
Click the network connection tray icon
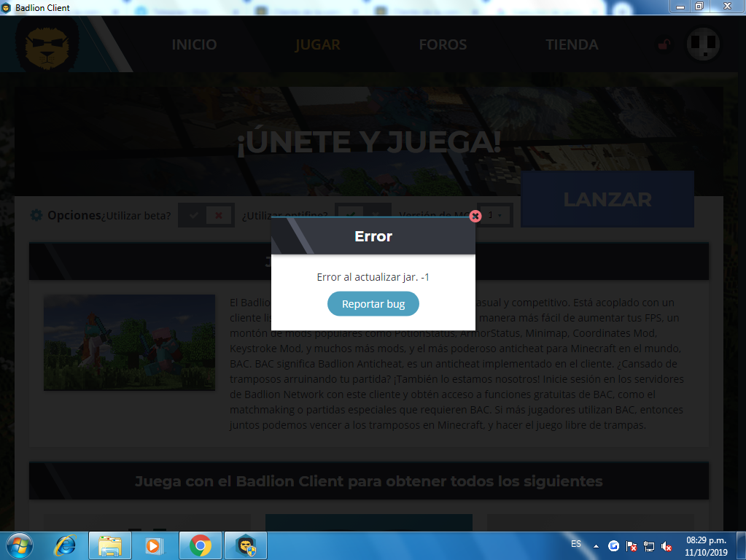pos(649,546)
